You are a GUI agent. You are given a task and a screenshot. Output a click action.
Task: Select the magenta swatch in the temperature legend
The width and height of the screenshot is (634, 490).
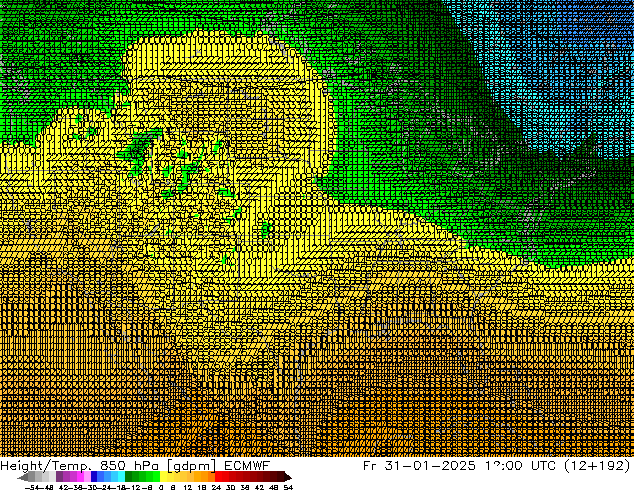[x=80, y=476]
